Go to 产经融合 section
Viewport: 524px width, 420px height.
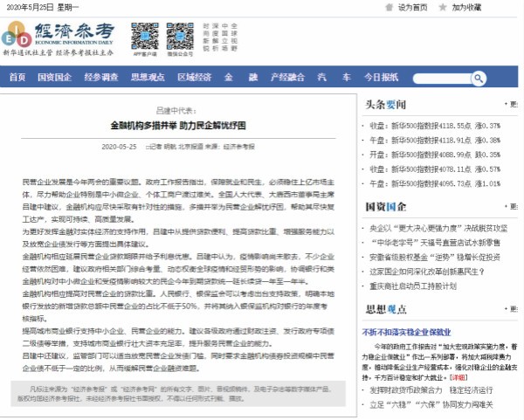(287, 77)
